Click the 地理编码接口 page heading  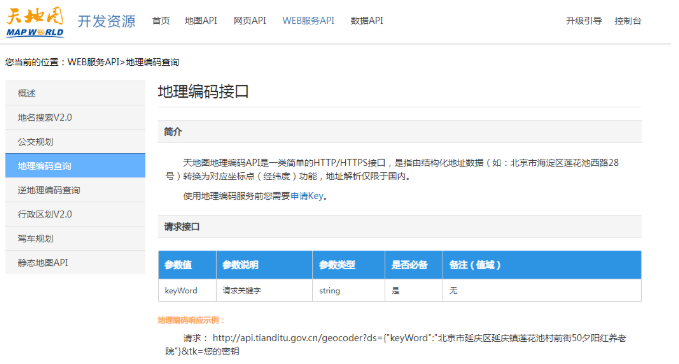[204, 92]
